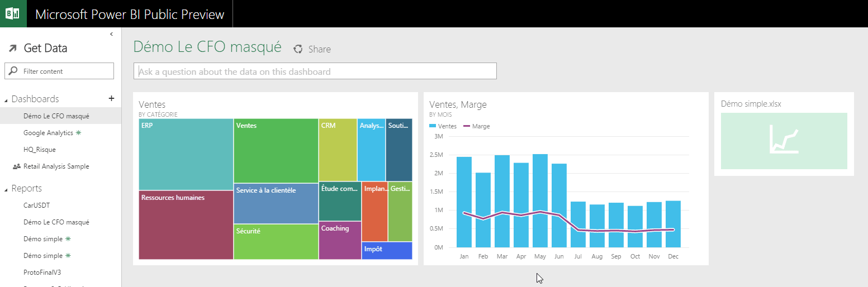Click the May bar in the chart

(x=540, y=201)
